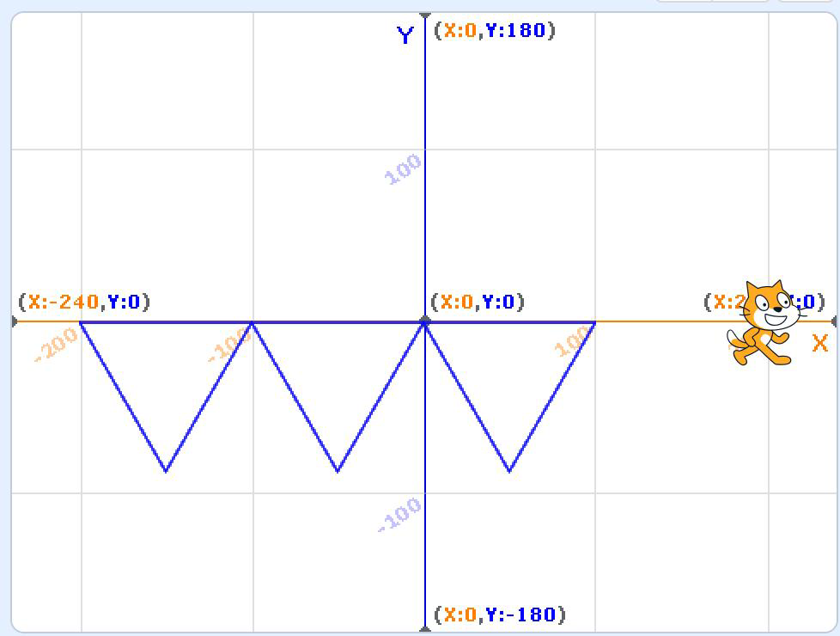This screenshot has height=636, width=840.
Task: Click the arrowhead at bottom of Y axis
Action: click(425, 628)
